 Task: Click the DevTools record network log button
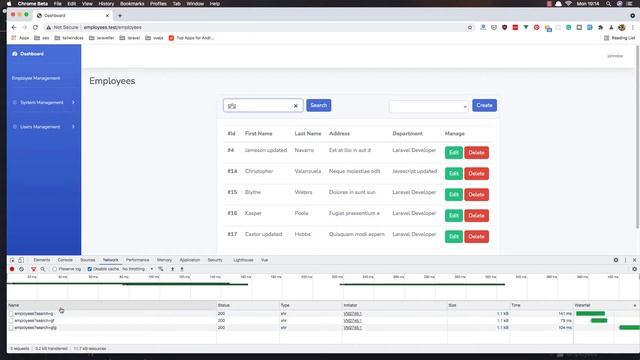(12, 269)
